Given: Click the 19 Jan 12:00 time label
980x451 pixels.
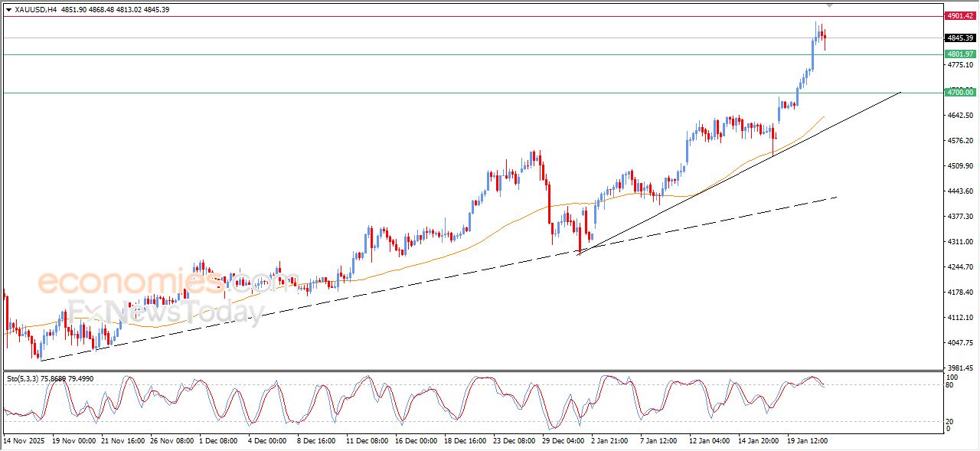Looking at the screenshot, I should [x=806, y=441].
